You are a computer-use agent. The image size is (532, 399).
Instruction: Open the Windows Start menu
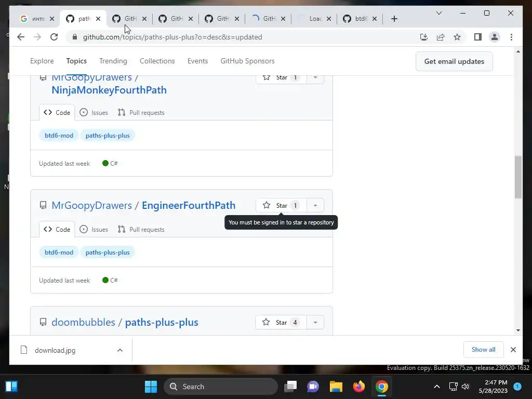pos(151,387)
